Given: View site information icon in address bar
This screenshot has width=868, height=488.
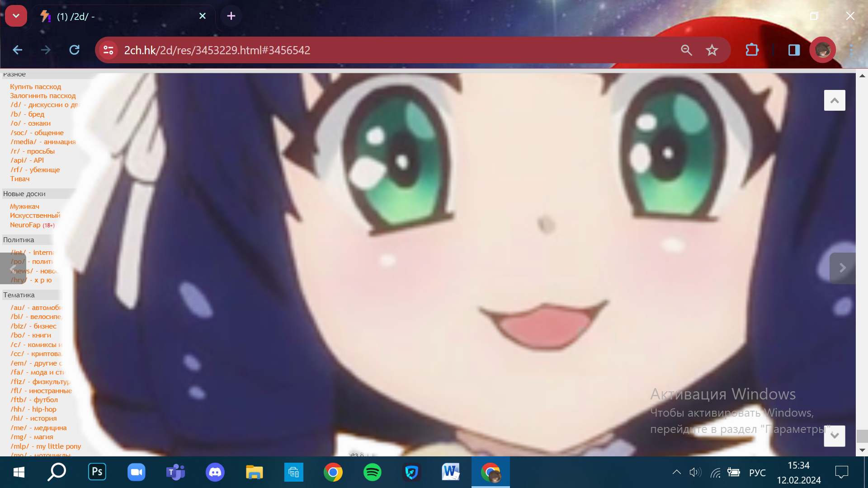Looking at the screenshot, I should pos(108,50).
